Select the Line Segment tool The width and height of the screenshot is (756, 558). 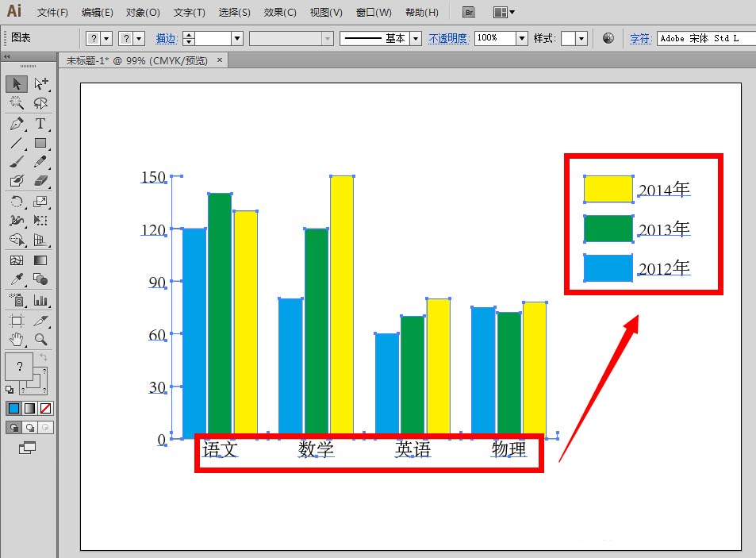click(17, 143)
